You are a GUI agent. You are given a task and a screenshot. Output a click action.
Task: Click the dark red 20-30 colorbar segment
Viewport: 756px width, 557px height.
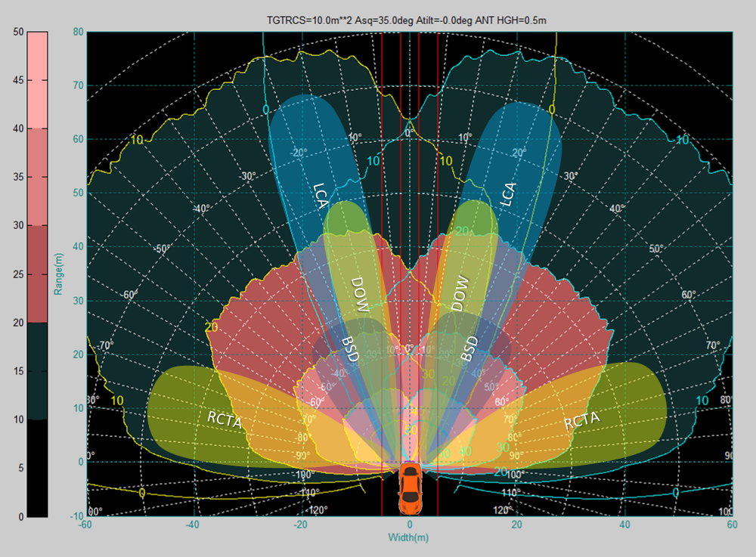click(x=37, y=274)
